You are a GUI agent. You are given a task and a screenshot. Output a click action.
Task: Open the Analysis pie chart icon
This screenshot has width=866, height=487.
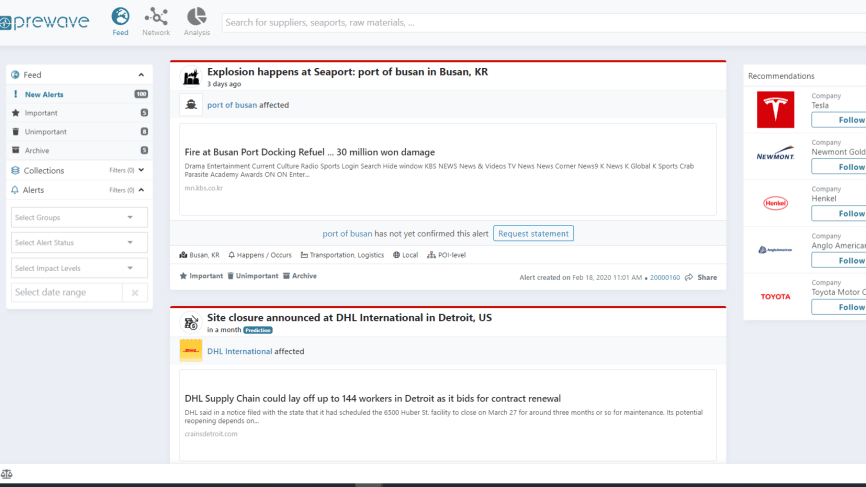point(197,17)
